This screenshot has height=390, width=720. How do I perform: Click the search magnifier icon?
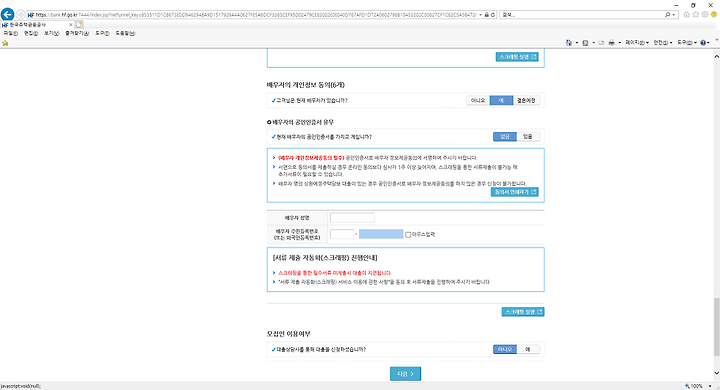click(x=668, y=15)
